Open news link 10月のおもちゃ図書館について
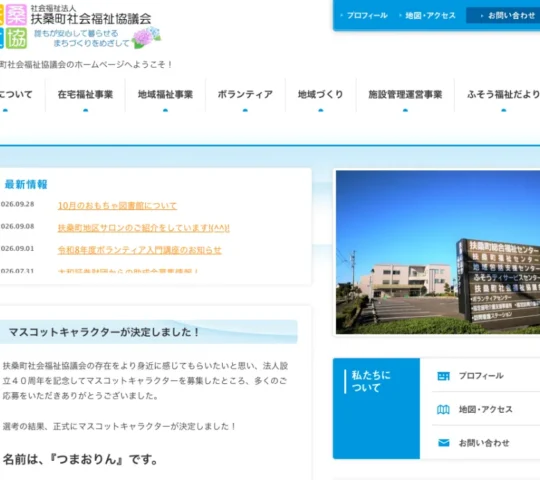The image size is (540, 480). [x=117, y=206]
